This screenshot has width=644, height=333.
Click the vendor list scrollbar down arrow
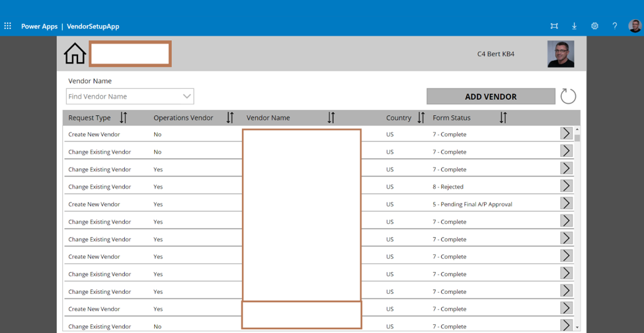click(x=577, y=327)
